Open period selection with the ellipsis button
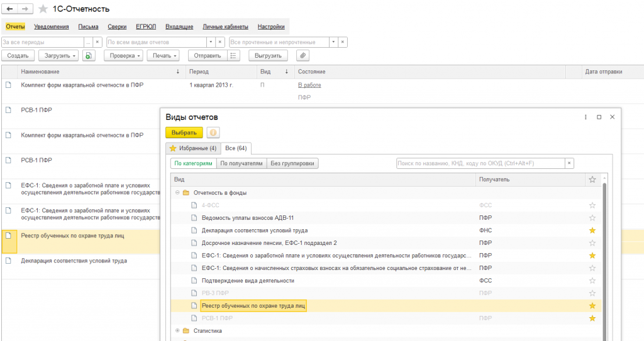 [88, 42]
